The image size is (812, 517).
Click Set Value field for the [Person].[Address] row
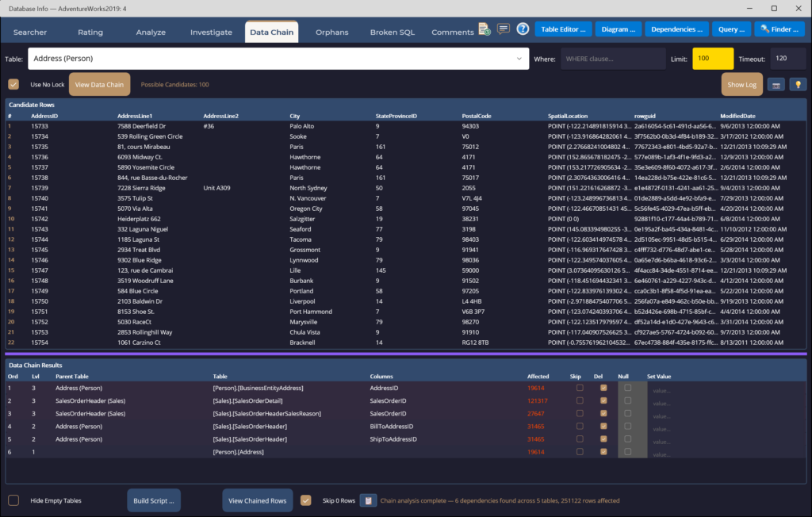(725, 452)
